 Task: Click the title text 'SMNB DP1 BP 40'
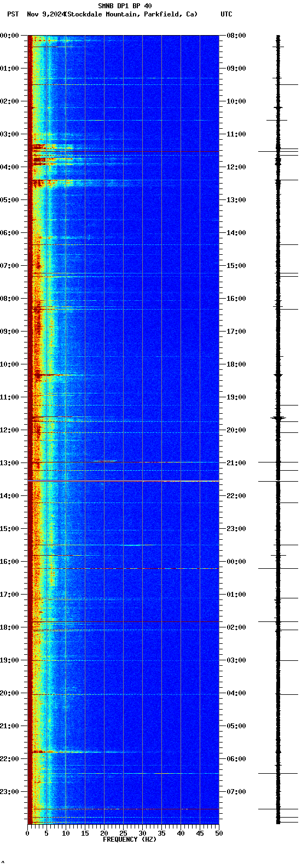[125, 6]
